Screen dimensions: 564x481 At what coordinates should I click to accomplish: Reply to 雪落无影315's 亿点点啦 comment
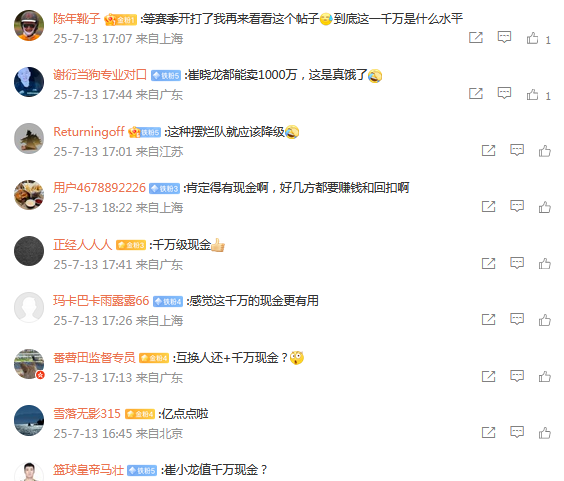tap(517, 432)
